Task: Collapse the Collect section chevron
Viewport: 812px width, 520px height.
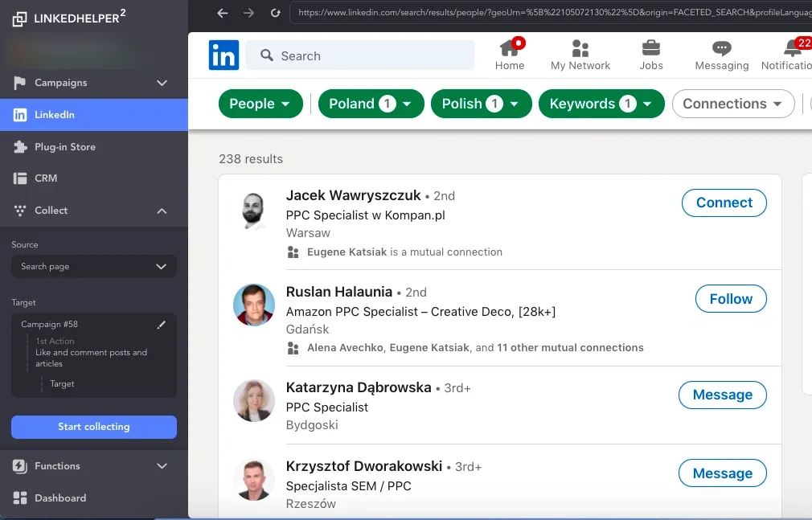Action: [162, 211]
